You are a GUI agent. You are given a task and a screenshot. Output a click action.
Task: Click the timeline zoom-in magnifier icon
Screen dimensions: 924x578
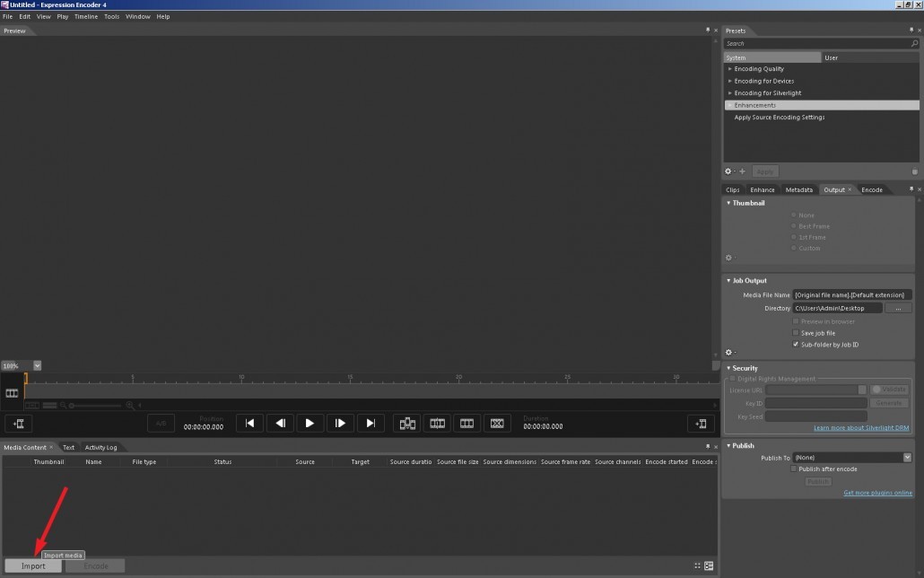(x=130, y=405)
